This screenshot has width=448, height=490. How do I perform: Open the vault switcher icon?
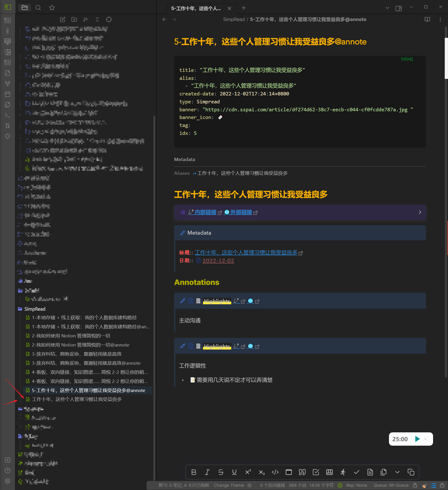point(7,460)
